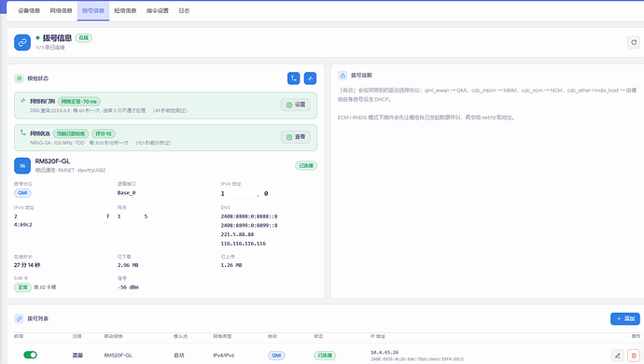Click the blue 5G icon for RM520F-GL
This screenshot has width=644, height=364.
22,165
